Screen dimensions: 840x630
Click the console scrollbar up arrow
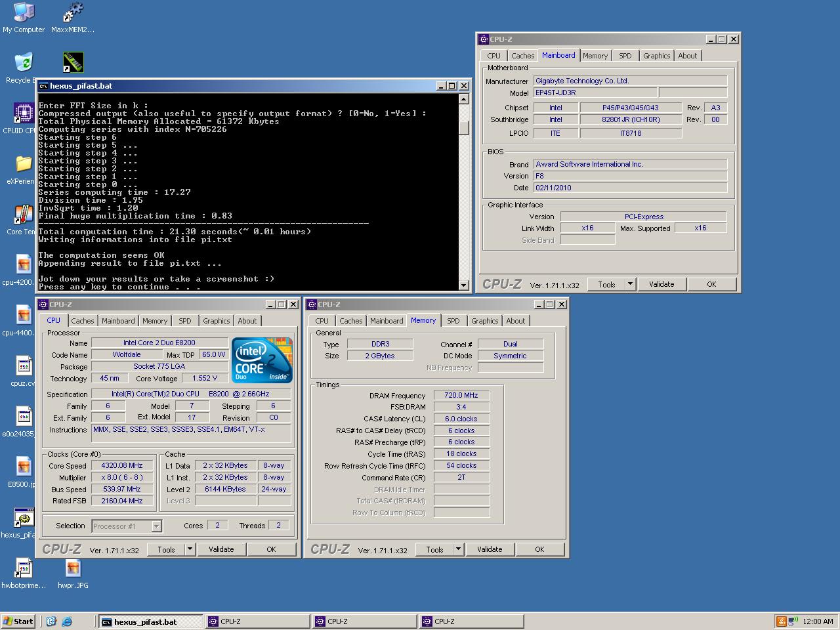464,100
